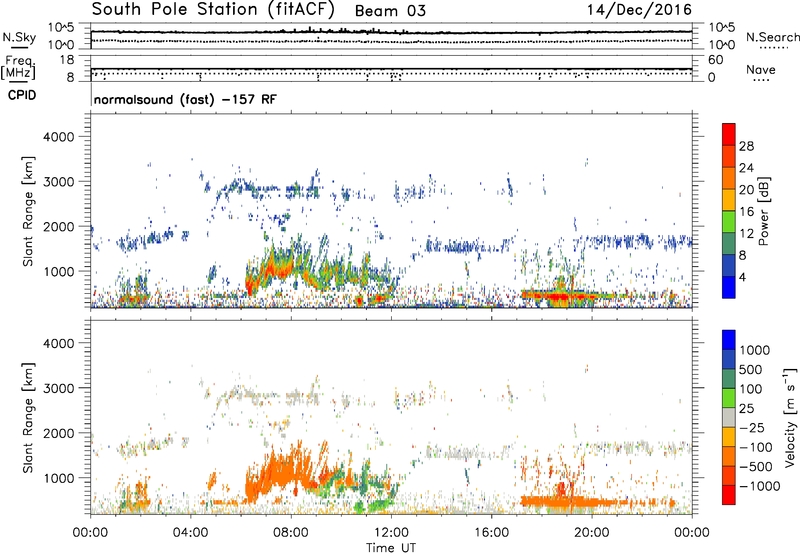Click the '18' frequency axis tick label

[x=67, y=60]
